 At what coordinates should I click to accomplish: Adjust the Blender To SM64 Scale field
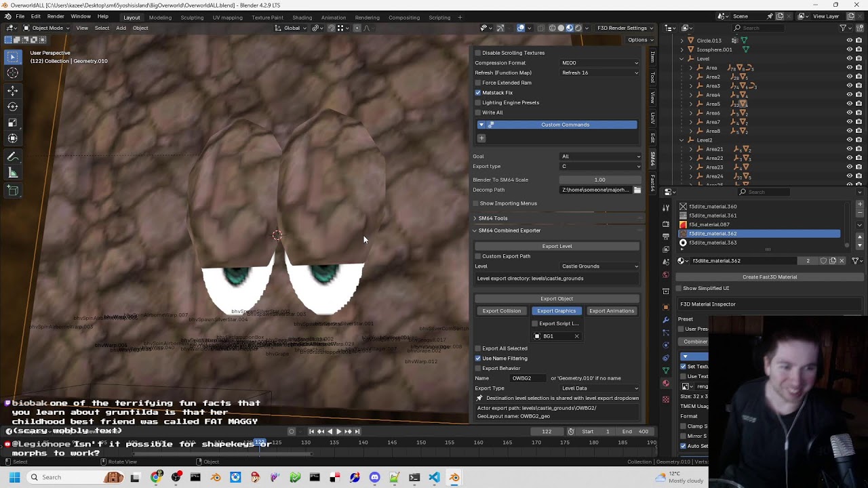[599, 180]
